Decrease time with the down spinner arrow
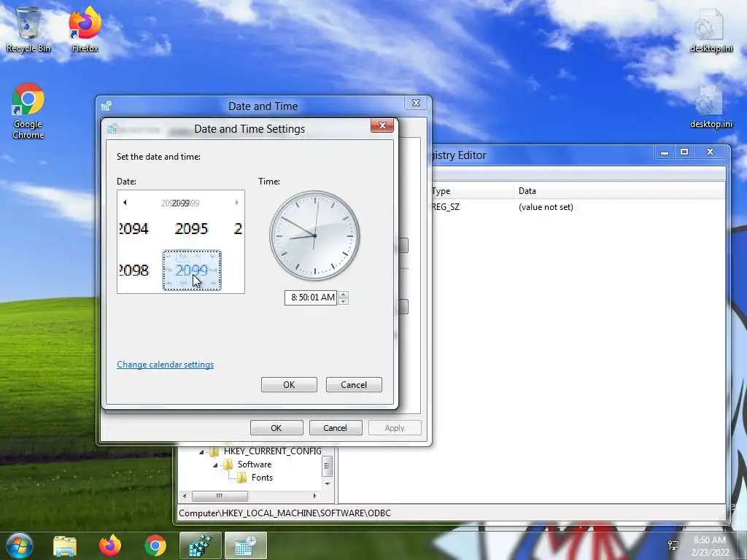The height and width of the screenshot is (560, 747). (344, 301)
